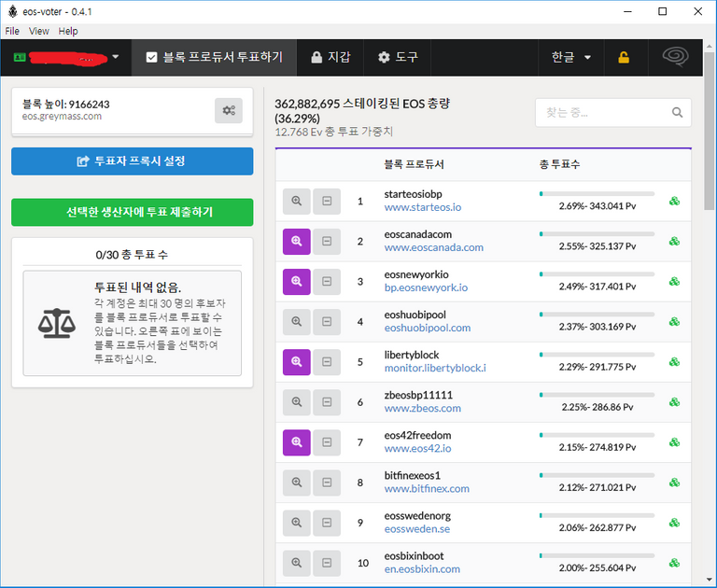
Task: Click the vertical scrollbar thumb
Action: tap(710, 131)
